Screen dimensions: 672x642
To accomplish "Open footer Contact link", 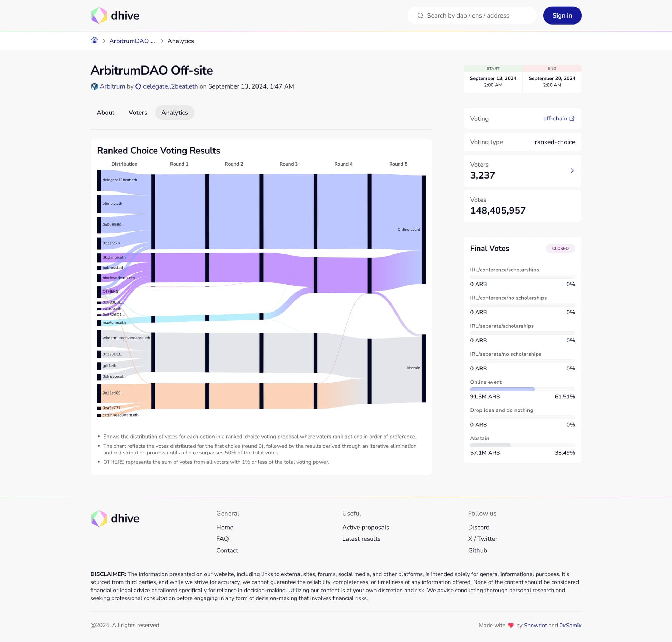I will coord(227,550).
